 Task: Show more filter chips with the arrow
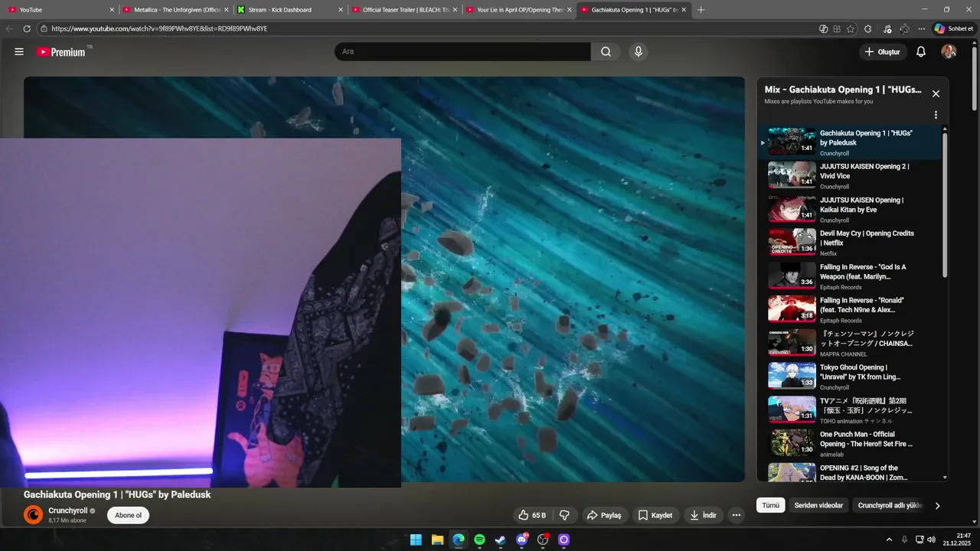click(x=937, y=505)
